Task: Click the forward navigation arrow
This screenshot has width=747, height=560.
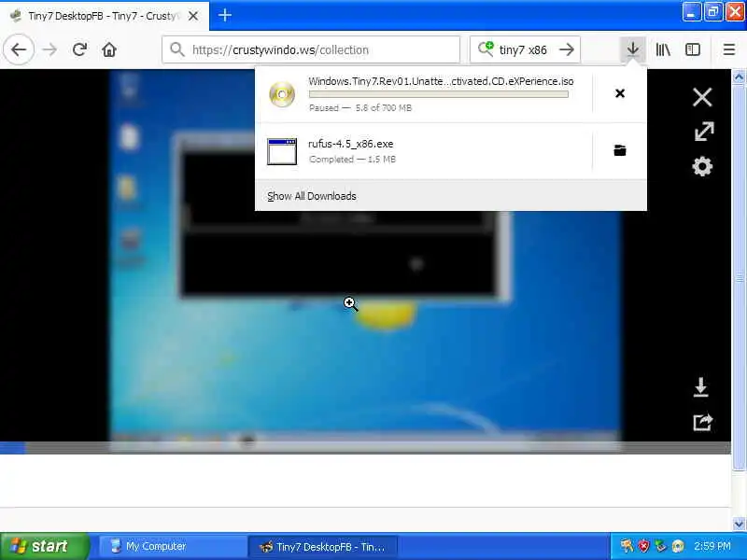Action: pos(49,49)
